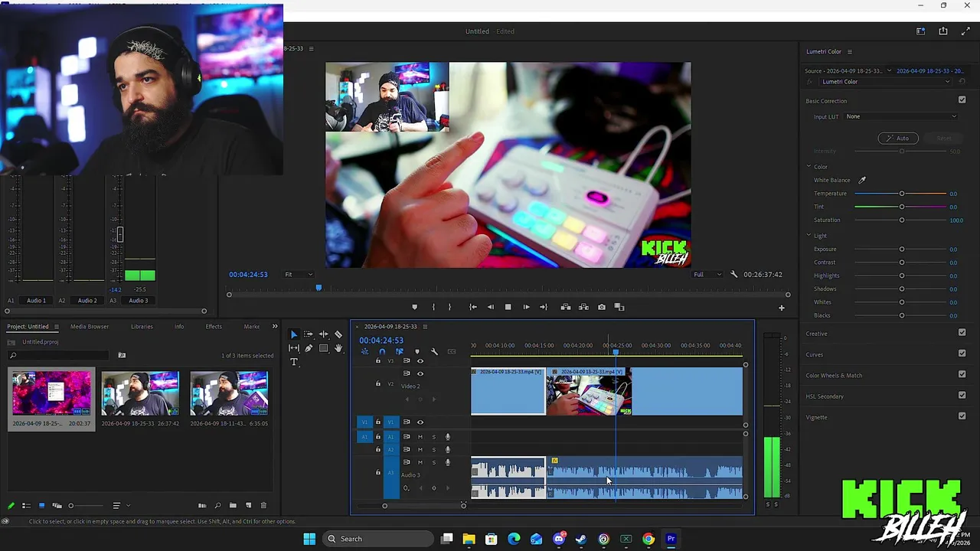The height and width of the screenshot is (551, 980).
Task: Switch to Media Browser tab
Action: point(90,327)
